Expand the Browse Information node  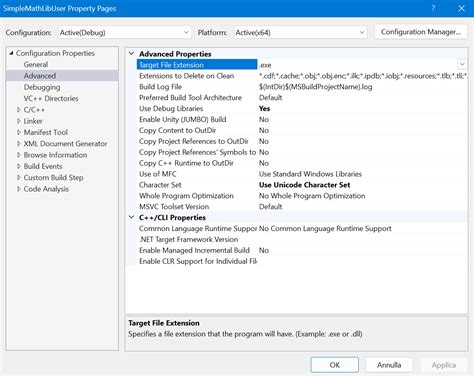point(19,155)
